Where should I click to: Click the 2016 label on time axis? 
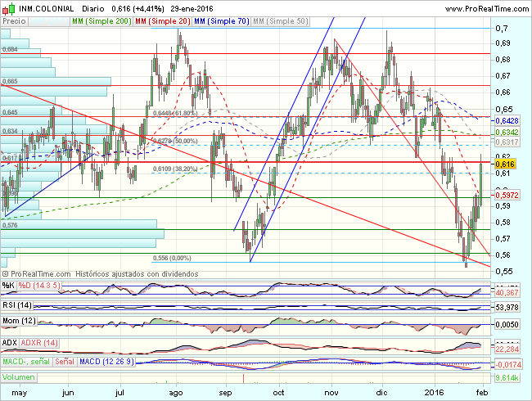(x=434, y=393)
